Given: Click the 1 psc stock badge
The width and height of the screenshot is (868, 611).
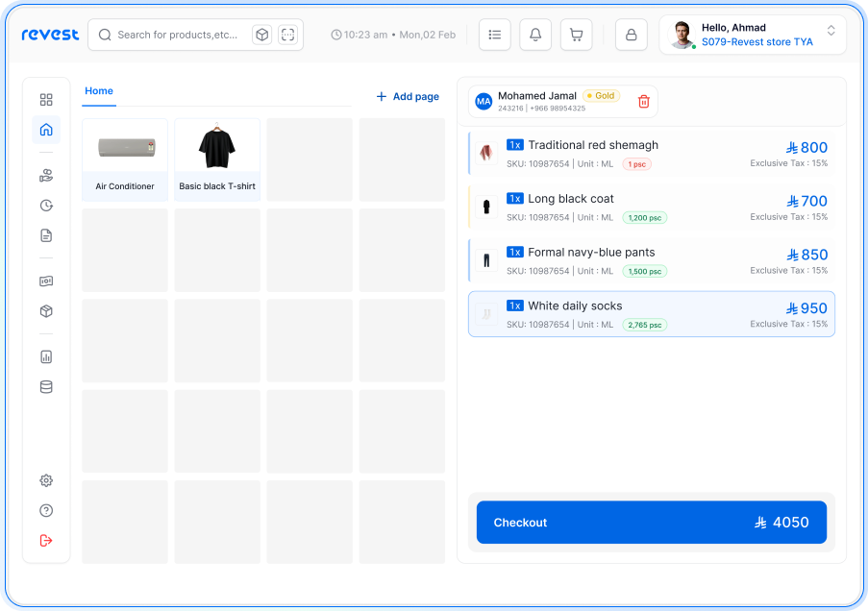Looking at the screenshot, I should (636, 164).
